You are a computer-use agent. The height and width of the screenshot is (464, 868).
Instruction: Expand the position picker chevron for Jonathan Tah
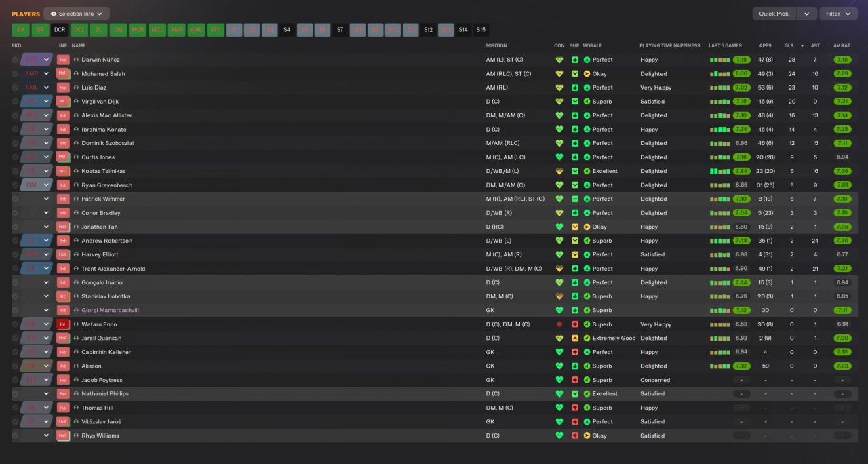46,227
